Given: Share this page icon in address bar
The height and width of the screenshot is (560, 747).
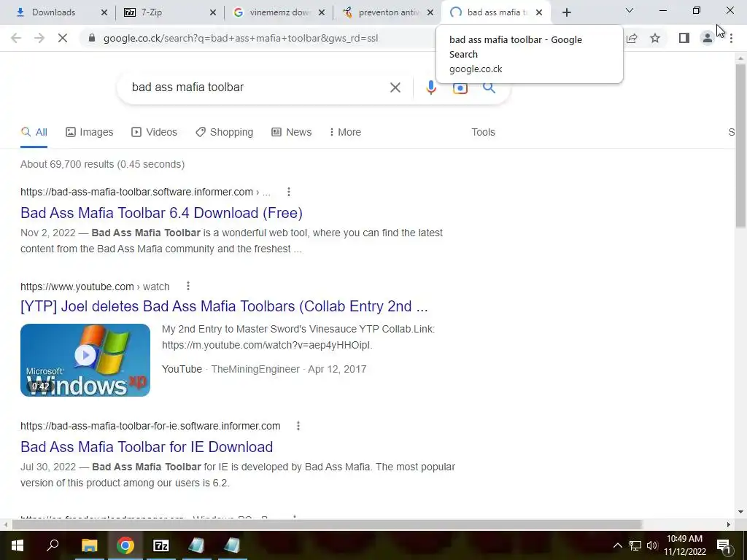Looking at the screenshot, I should tap(632, 38).
